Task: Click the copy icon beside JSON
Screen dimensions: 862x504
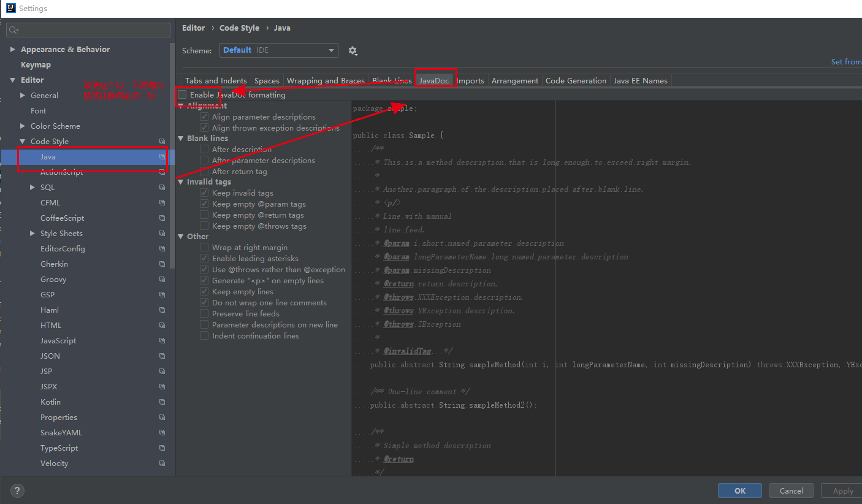Action: click(x=162, y=356)
